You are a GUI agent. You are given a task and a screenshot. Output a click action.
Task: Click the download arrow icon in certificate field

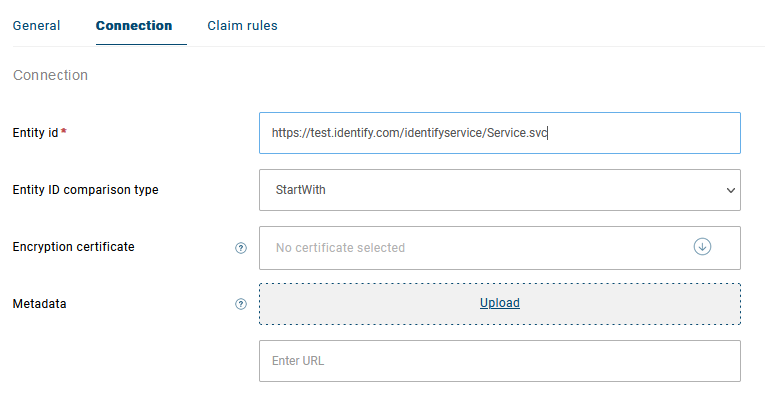702,247
